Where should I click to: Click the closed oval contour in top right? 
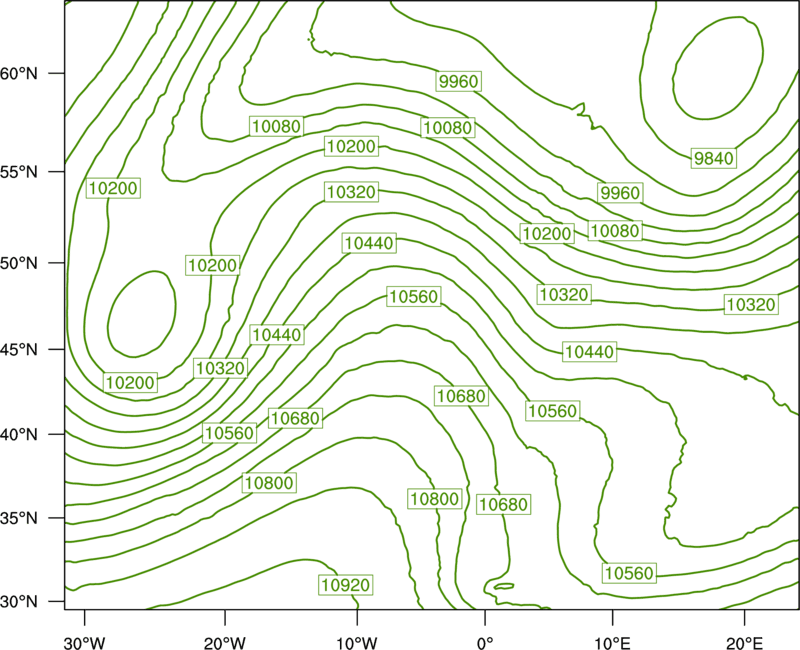[718, 68]
